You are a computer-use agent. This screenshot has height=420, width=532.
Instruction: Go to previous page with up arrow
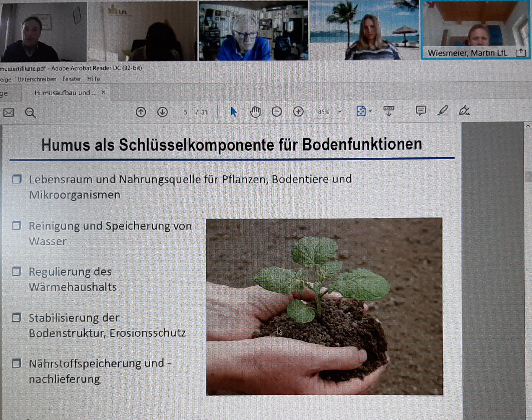pyautogui.click(x=141, y=112)
